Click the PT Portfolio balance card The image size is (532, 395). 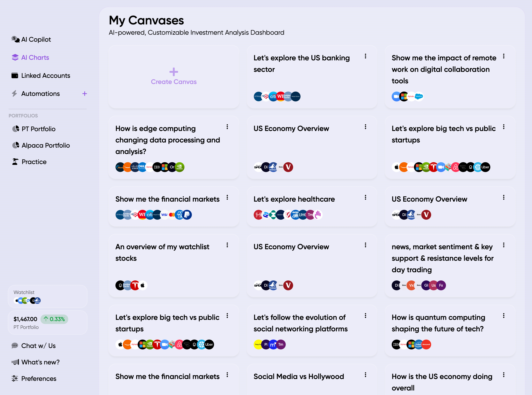(x=48, y=322)
